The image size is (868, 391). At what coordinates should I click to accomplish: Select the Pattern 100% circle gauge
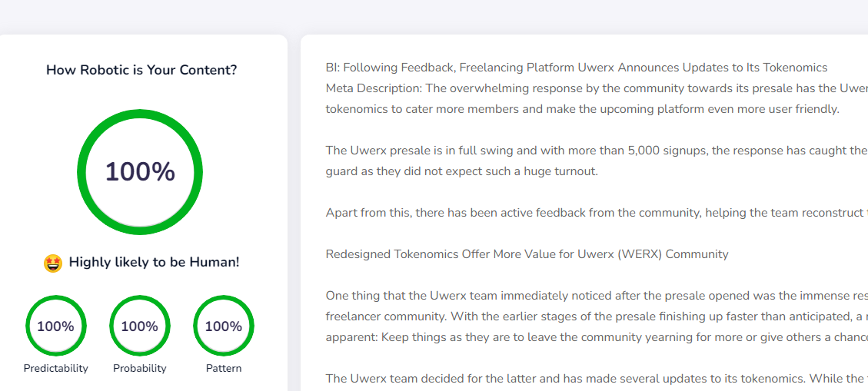pos(224,326)
